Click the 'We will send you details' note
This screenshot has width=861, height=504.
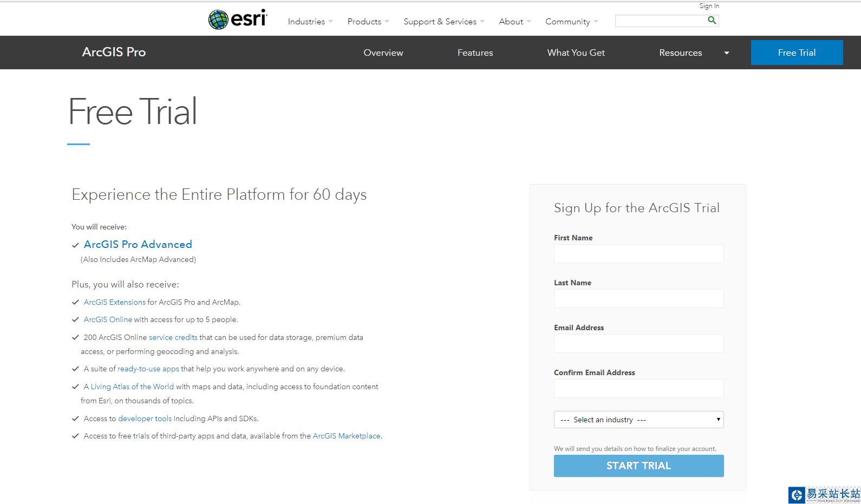coord(635,449)
